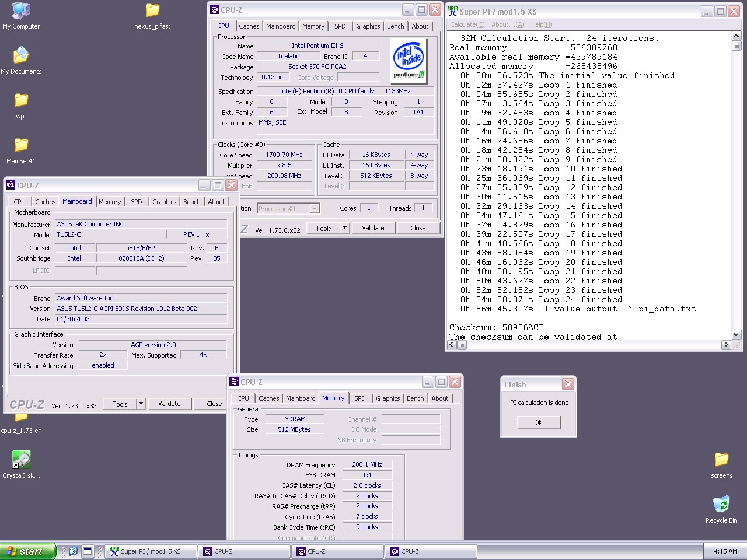Click title bar icon of CPU-Z Memory window
Screen dimensions: 747x560
pyautogui.click(x=234, y=382)
